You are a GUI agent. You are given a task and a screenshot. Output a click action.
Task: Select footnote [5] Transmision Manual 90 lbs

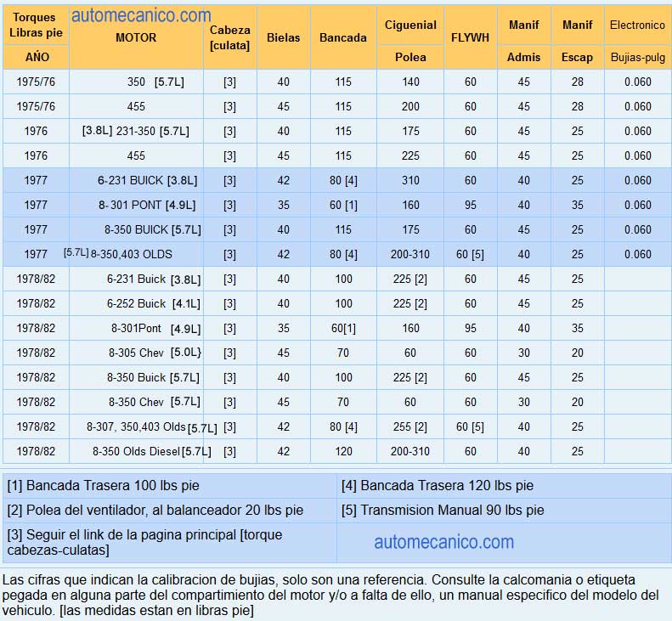point(443,510)
